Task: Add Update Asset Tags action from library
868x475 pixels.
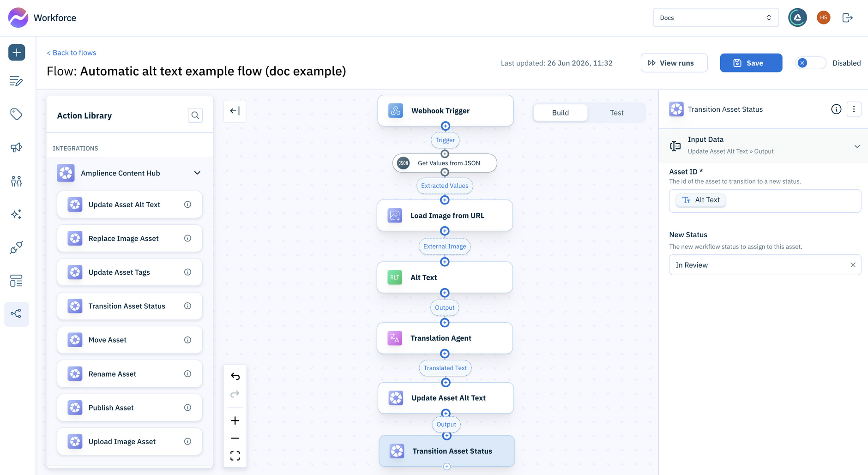Action: point(130,272)
